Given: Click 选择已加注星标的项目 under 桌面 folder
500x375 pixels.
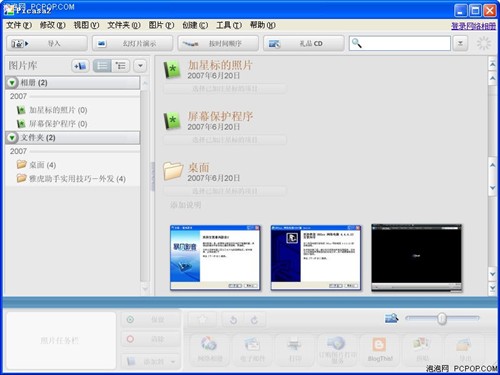Looking at the screenshot, I should [225, 191].
